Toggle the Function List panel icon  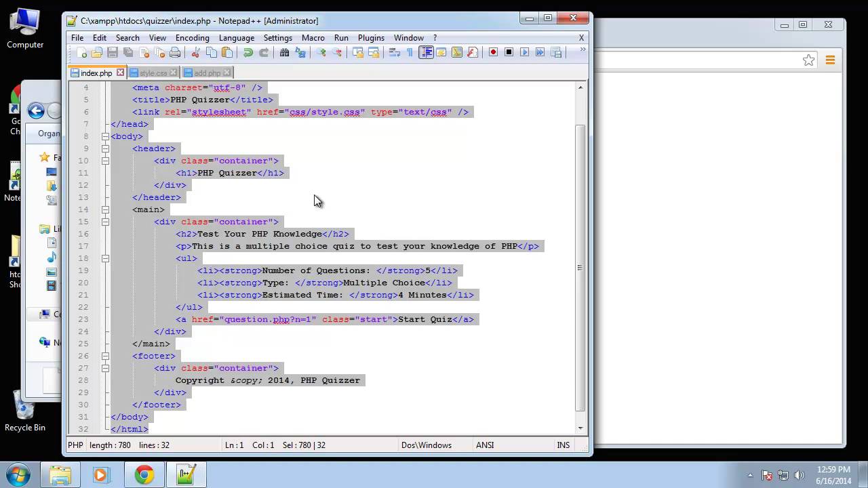pos(473,52)
